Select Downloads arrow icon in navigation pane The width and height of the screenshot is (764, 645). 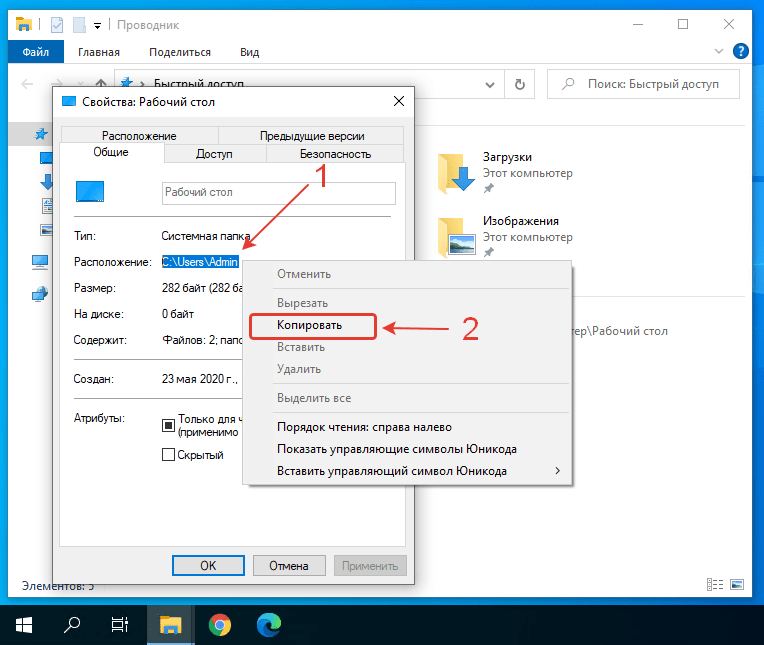pos(46,182)
